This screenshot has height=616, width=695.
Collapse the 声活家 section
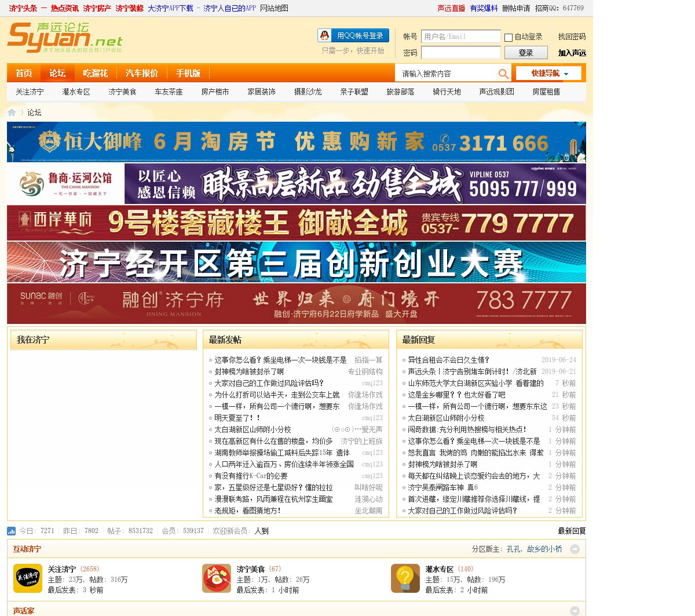click(575, 611)
